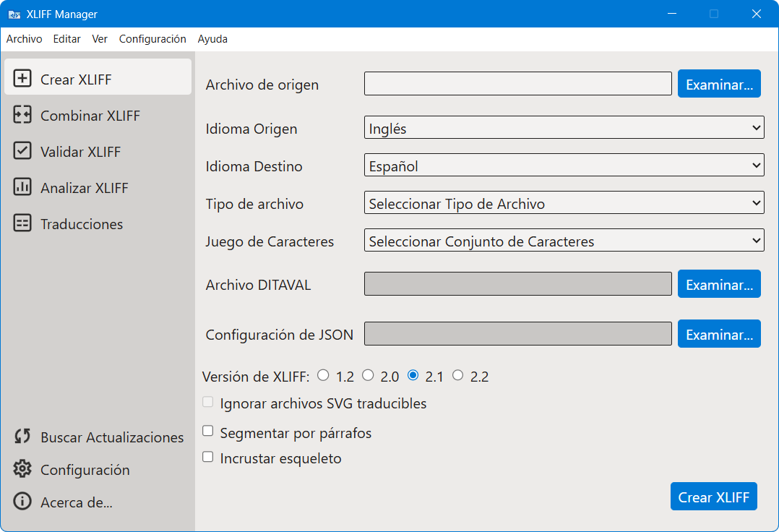Click the blue Crear XLIFF button

click(713, 497)
